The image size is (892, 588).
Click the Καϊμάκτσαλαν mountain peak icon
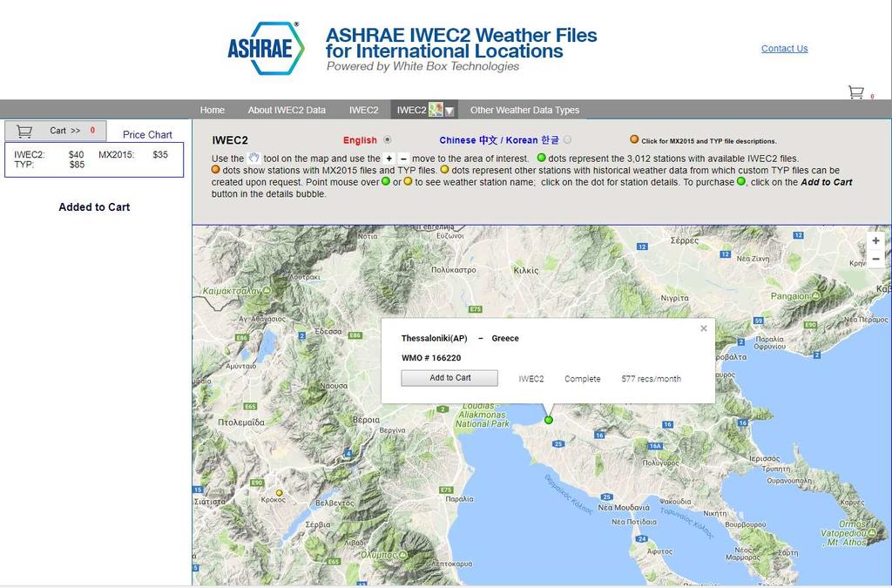point(267,291)
